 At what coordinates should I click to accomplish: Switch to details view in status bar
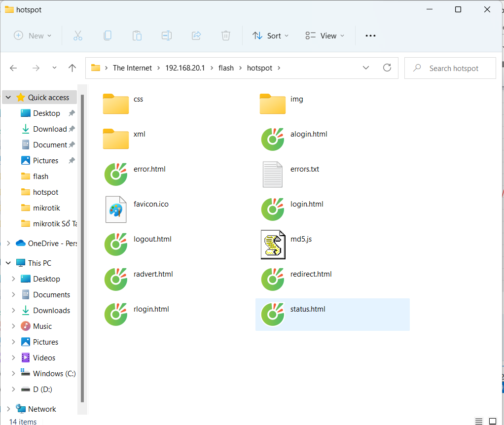(x=479, y=421)
